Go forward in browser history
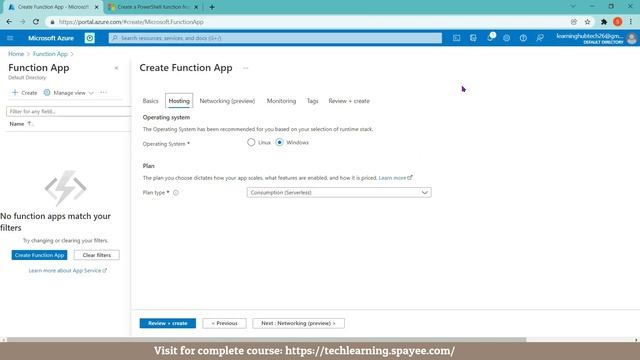This screenshot has height=360, width=640. (22, 22)
